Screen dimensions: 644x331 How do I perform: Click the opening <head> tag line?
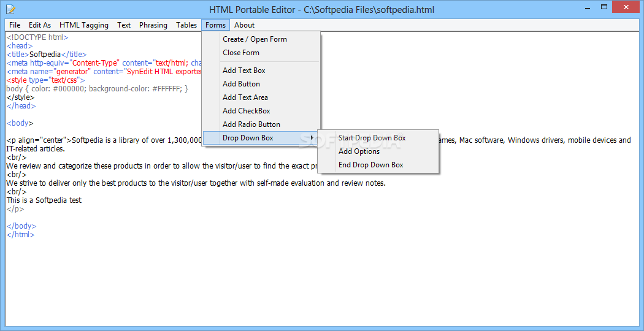[x=19, y=45]
